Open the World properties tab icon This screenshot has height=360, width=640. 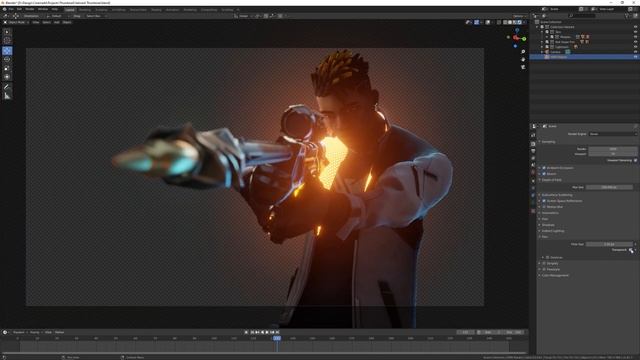(533, 173)
